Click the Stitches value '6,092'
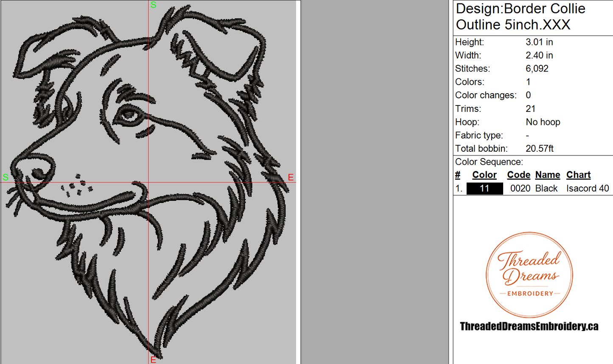 (537, 69)
